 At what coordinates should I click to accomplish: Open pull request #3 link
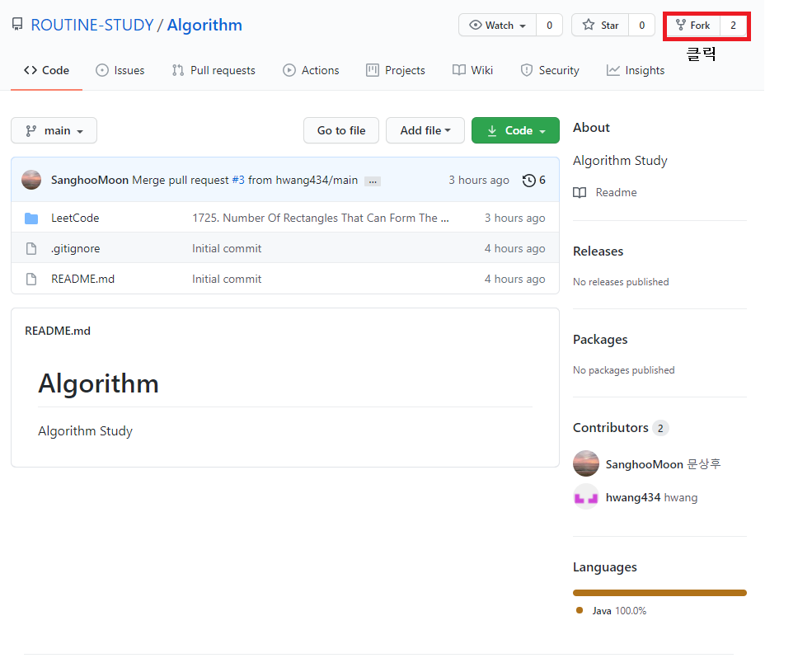(x=238, y=181)
